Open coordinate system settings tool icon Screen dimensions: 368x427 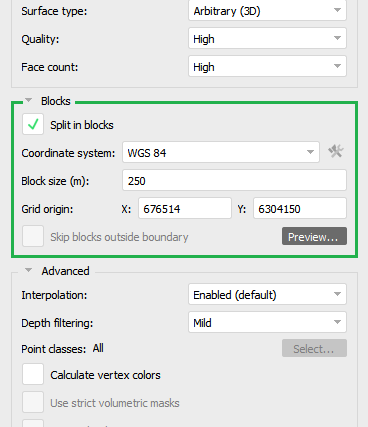[x=336, y=152]
